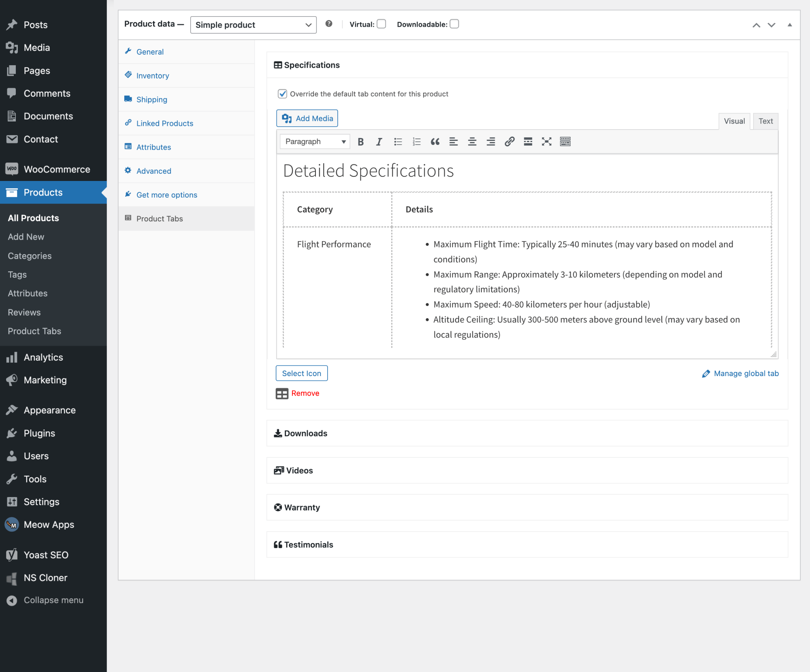Insert a Read More tag
The image size is (810, 672).
[528, 141]
